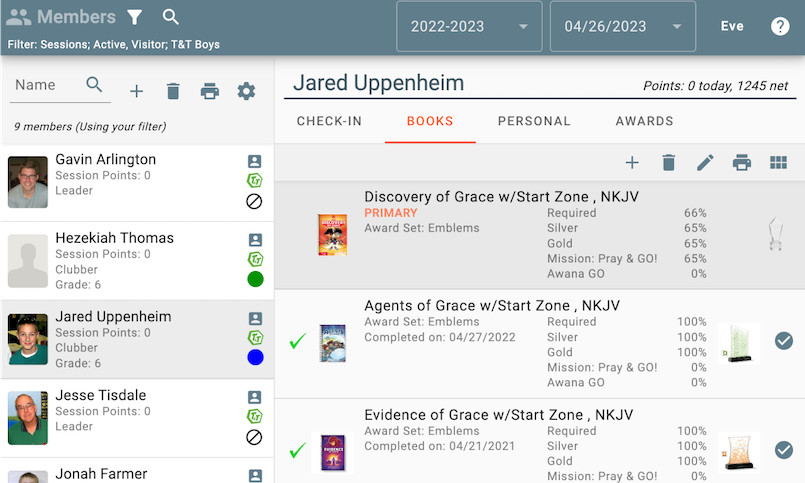Switch books to grid view
The width and height of the screenshot is (805, 483).
click(x=778, y=163)
